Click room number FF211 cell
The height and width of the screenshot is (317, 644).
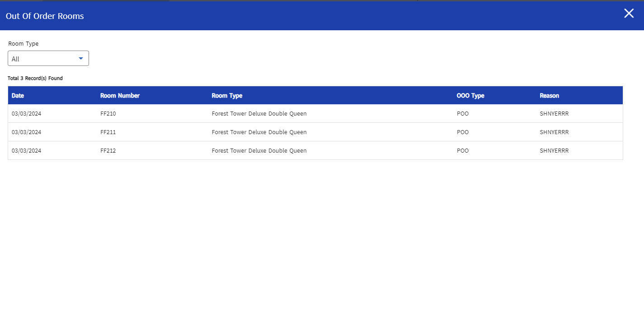click(x=108, y=132)
